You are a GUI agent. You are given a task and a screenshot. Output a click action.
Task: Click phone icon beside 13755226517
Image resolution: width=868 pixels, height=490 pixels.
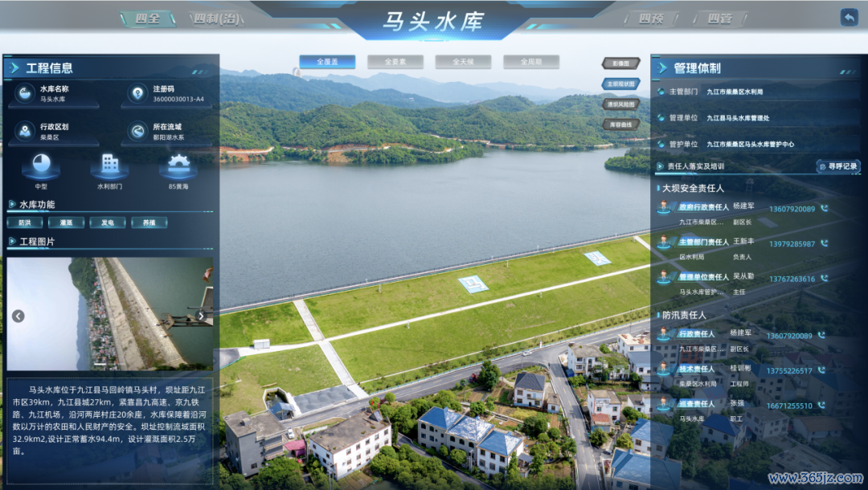coord(821,370)
